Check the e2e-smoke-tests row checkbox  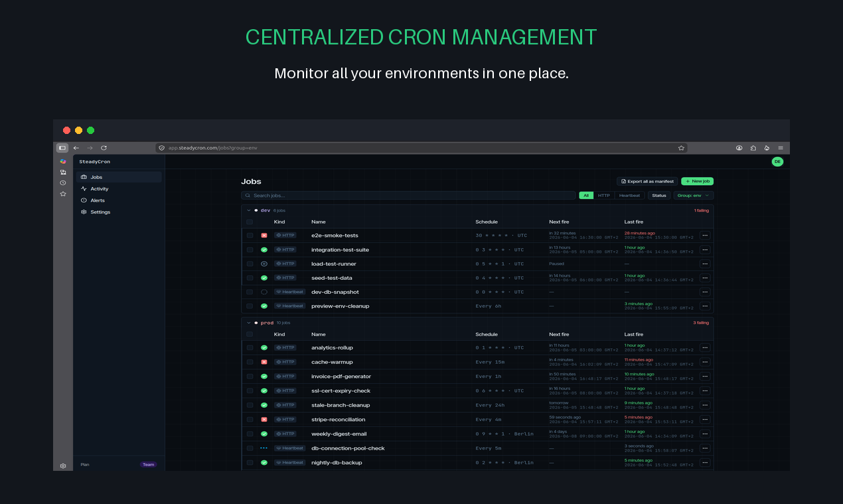coord(250,235)
